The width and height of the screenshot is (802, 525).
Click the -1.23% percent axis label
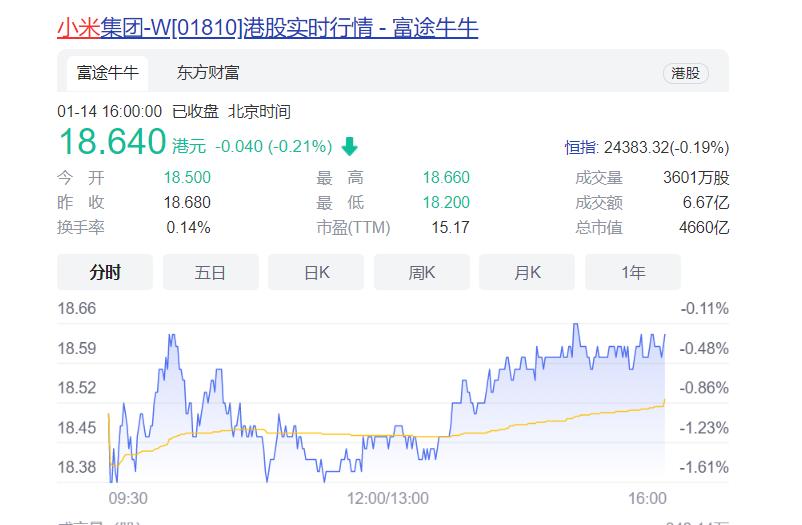click(704, 428)
